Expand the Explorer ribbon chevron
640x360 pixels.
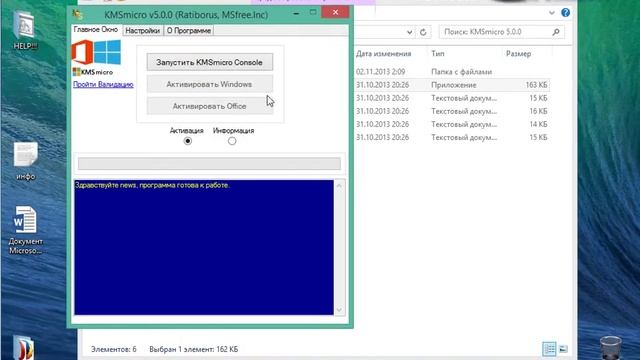tap(551, 13)
